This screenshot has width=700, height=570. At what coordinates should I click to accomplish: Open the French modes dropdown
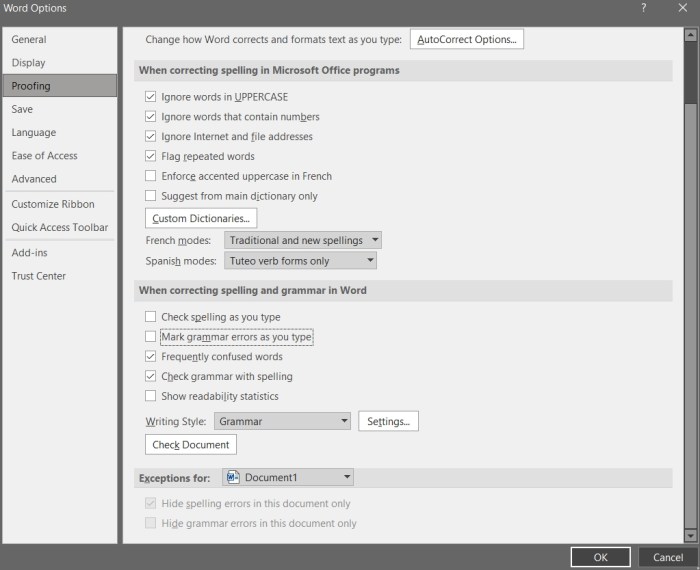point(303,240)
